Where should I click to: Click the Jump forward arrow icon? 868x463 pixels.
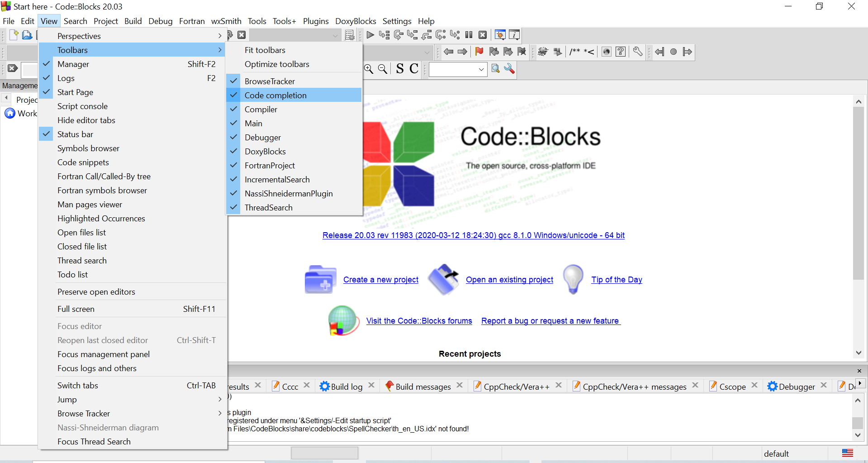click(x=462, y=52)
